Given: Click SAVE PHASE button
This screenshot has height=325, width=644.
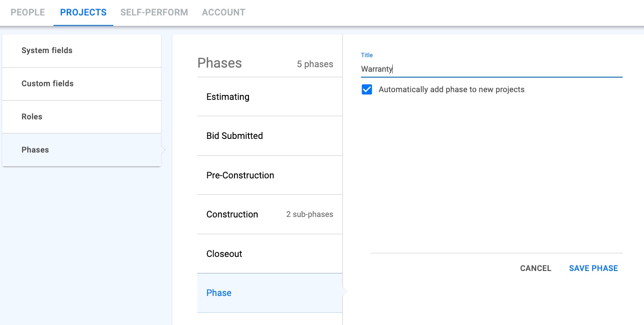Looking at the screenshot, I should [593, 268].
